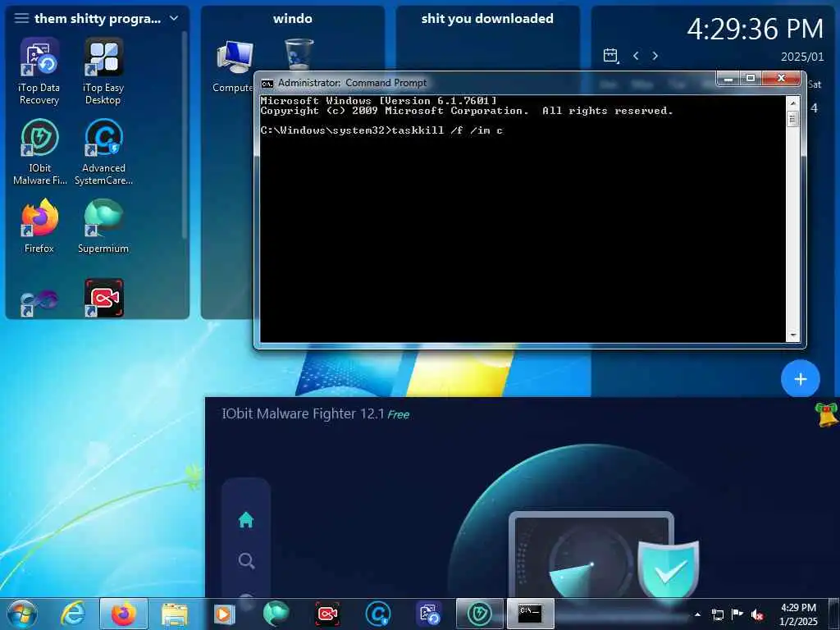Click the 4:29:36 PM clock widget time
Image resolution: width=840 pixels, height=630 pixels.
point(756,29)
